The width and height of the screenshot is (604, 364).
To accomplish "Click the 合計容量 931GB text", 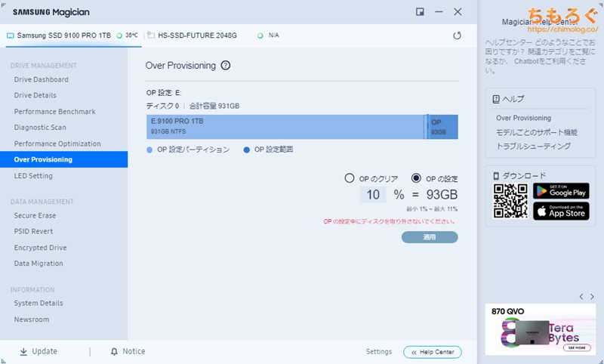I will click(x=214, y=106).
